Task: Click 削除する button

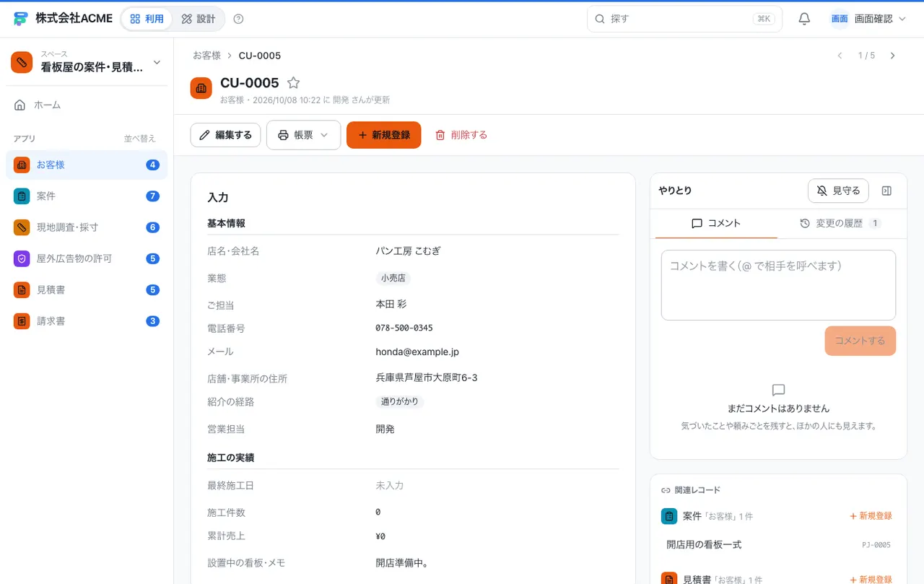Action: 461,135
